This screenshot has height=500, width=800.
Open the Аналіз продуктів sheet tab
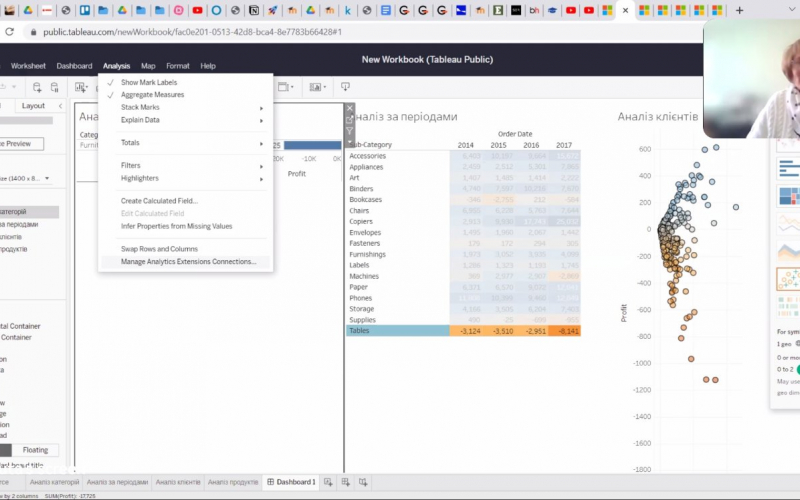(233, 482)
